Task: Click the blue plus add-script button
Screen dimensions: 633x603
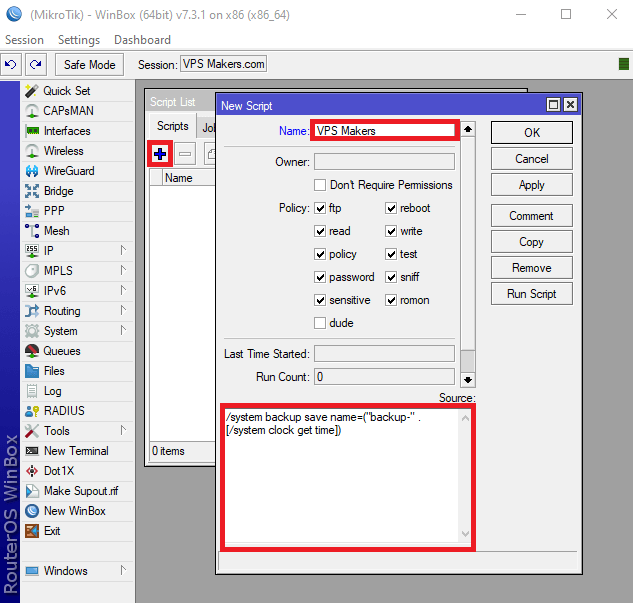Action: click(160, 154)
